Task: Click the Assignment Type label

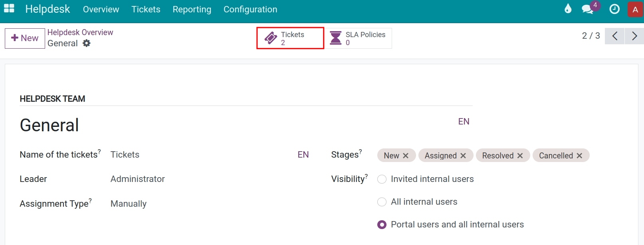Action: point(55,204)
